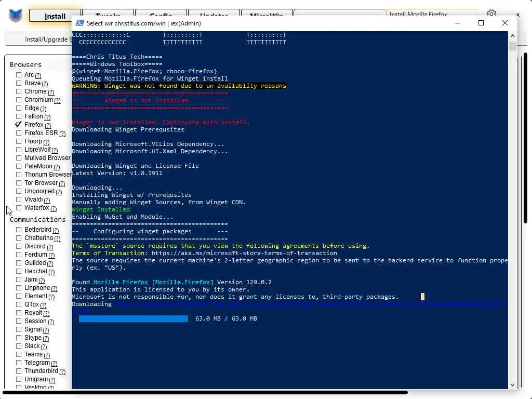Open help (?) for Chrome
The height and width of the screenshot is (399, 532).
click(x=51, y=92)
